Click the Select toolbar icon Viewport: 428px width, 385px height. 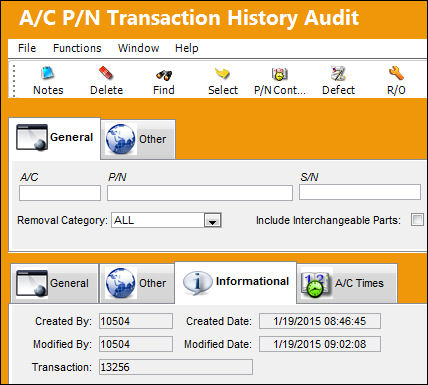tap(222, 73)
